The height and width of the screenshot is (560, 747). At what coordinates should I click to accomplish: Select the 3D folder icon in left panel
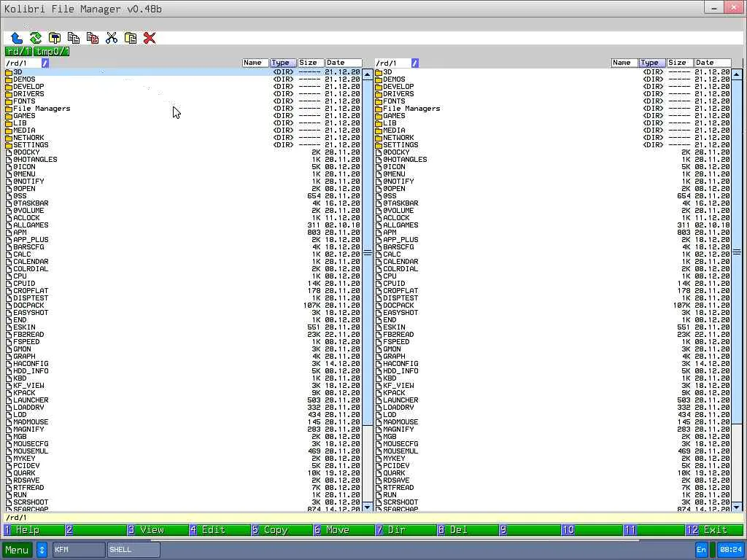click(x=9, y=72)
